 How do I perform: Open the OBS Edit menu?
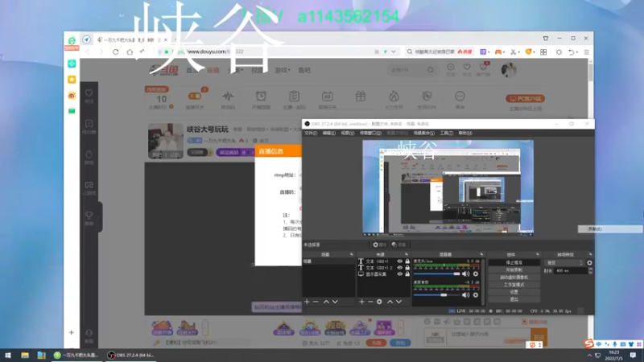(328, 133)
